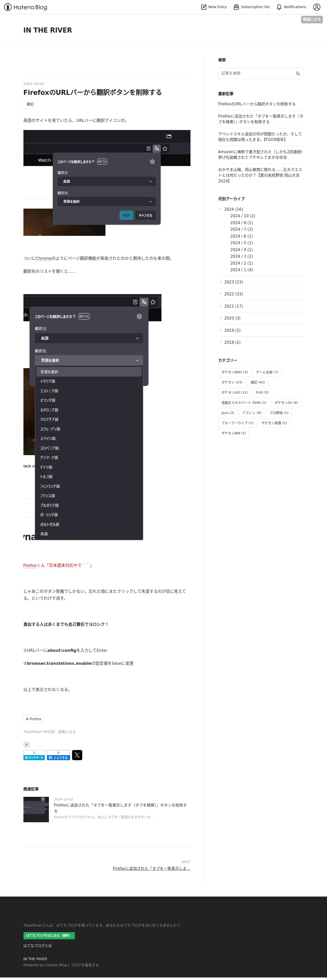Viewport: 327px width, 980px height.
Task: Open archive month 2024 / 8 (1)
Action: click(241, 223)
